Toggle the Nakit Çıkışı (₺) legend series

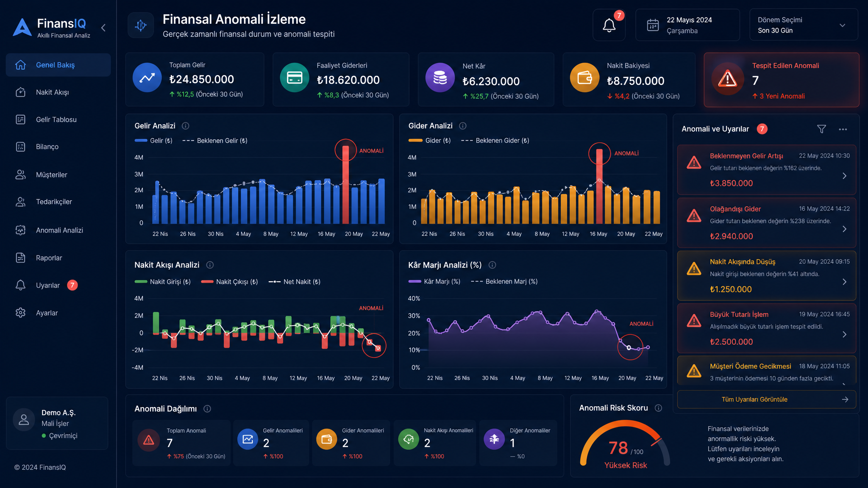230,282
